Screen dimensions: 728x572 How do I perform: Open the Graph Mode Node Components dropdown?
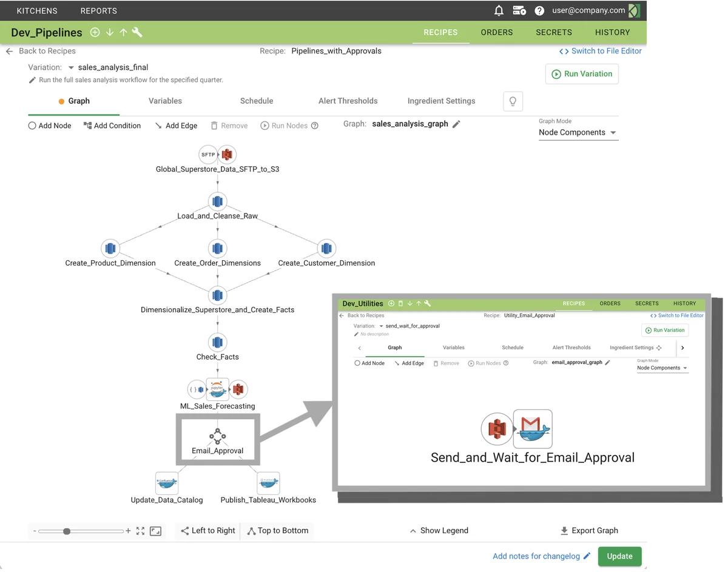click(x=578, y=133)
